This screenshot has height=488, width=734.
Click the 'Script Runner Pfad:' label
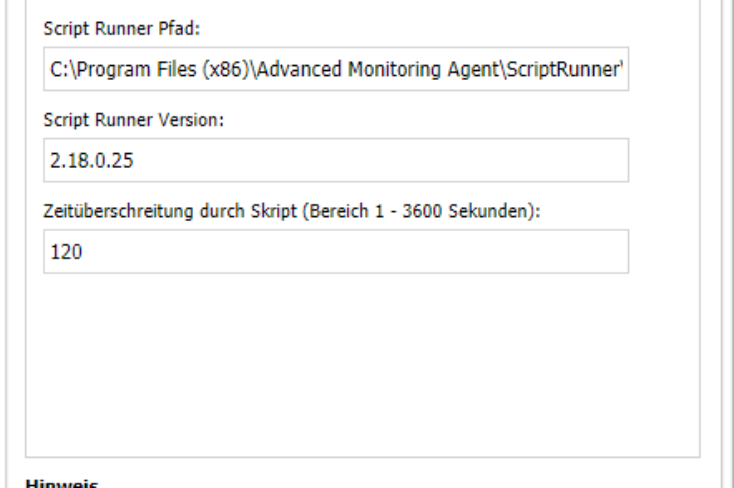(x=122, y=29)
